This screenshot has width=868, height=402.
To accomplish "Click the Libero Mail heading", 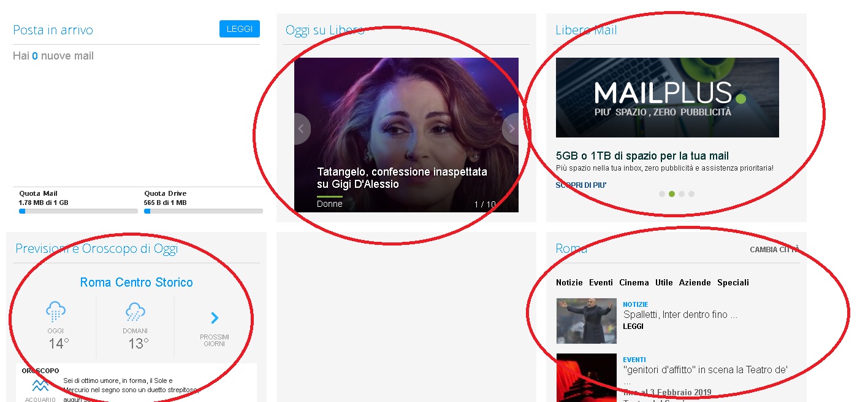I will click(x=586, y=30).
